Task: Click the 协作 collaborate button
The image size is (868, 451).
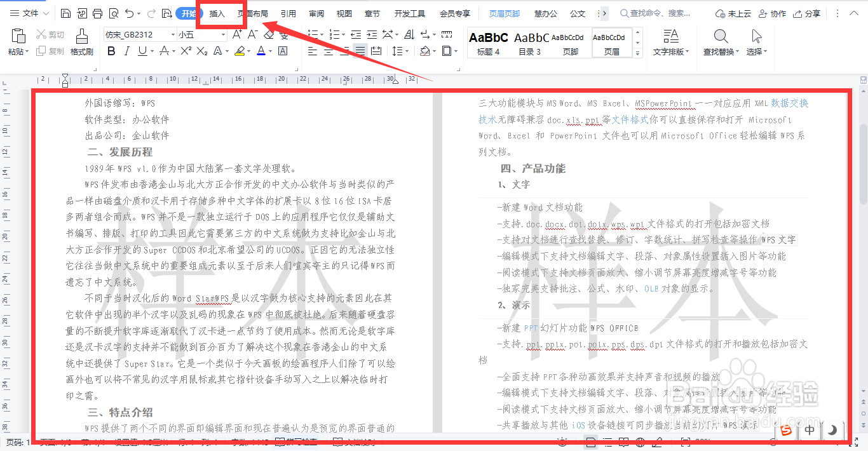Action: [771, 13]
